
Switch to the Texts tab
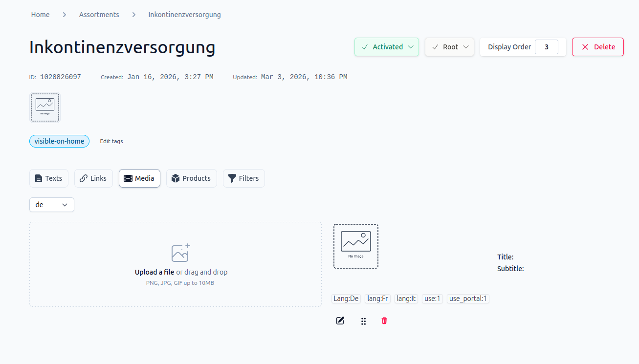pos(49,178)
